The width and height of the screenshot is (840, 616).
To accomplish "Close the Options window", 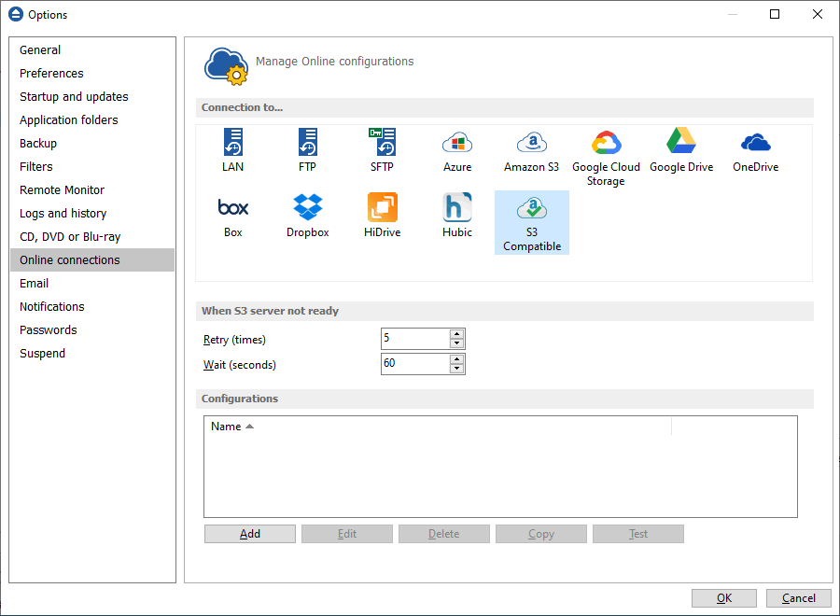I will [x=818, y=14].
